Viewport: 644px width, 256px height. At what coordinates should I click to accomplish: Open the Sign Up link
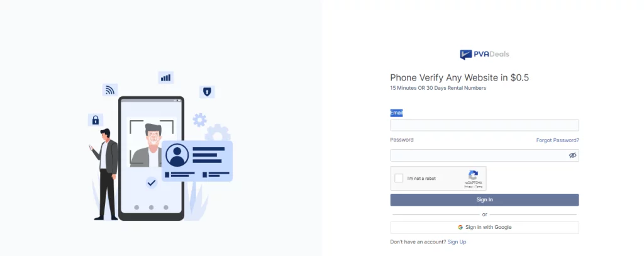(x=457, y=242)
